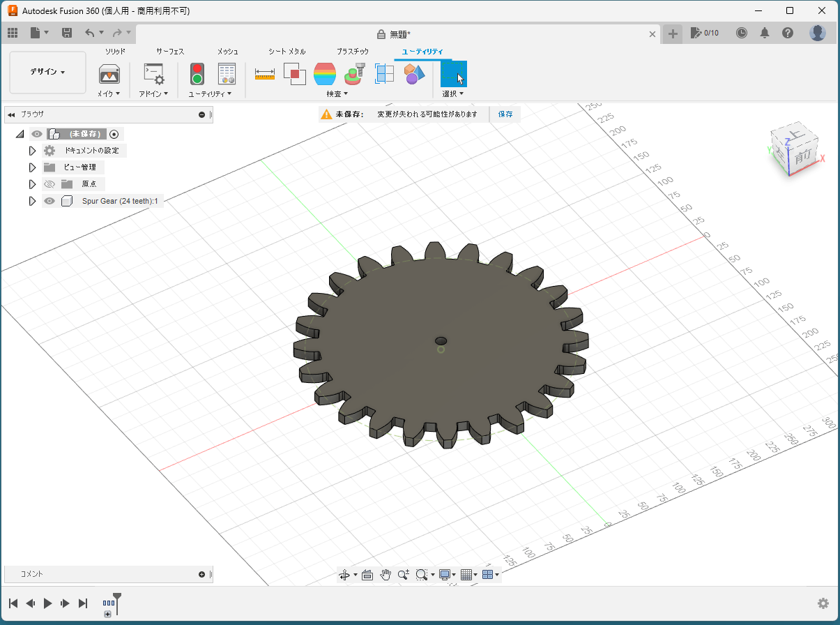Undo the last action
Image resolution: width=840 pixels, height=625 pixels.
89,33
